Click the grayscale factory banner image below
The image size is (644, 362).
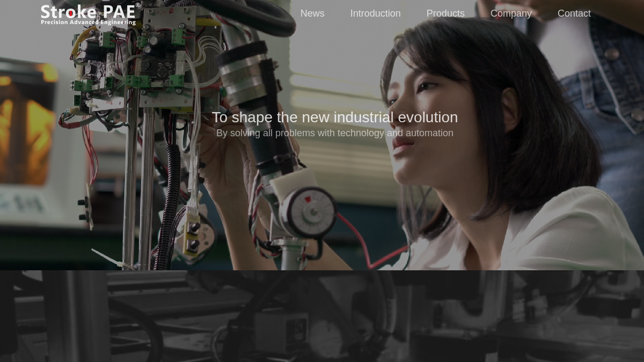[322, 316]
